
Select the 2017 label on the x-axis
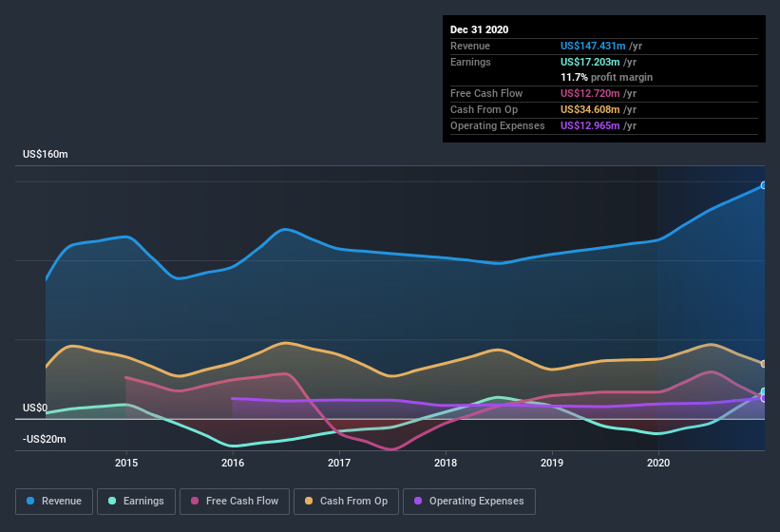339,463
